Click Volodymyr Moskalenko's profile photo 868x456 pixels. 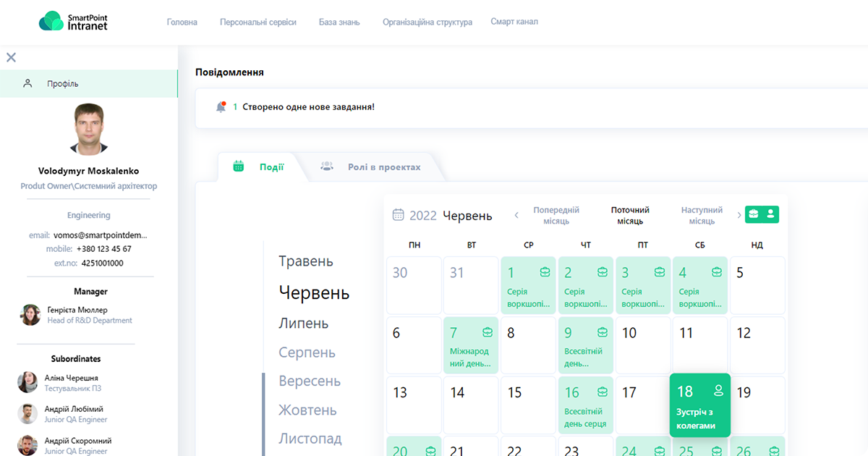click(x=89, y=130)
